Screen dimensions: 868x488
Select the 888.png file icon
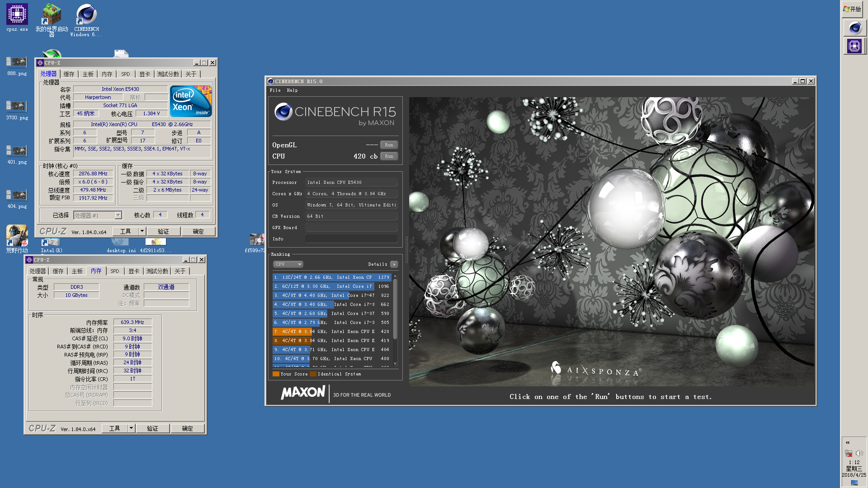(17, 66)
